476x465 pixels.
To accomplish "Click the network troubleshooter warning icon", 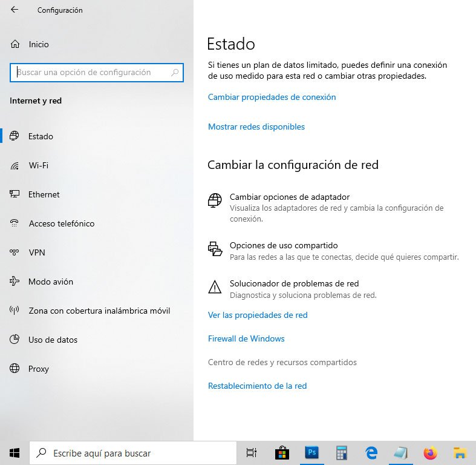I will point(215,287).
